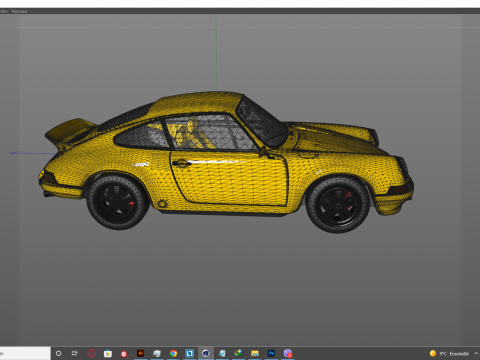Viewport: 480px width, 360px height.
Task: Click the rear spoiler of the car model
Action: click(70, 132)
